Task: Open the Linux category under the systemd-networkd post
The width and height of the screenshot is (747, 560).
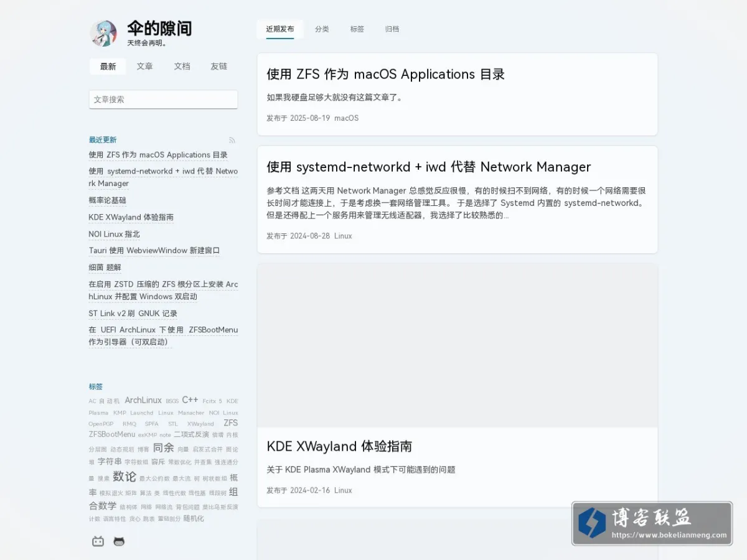Action: click(343, 236)
